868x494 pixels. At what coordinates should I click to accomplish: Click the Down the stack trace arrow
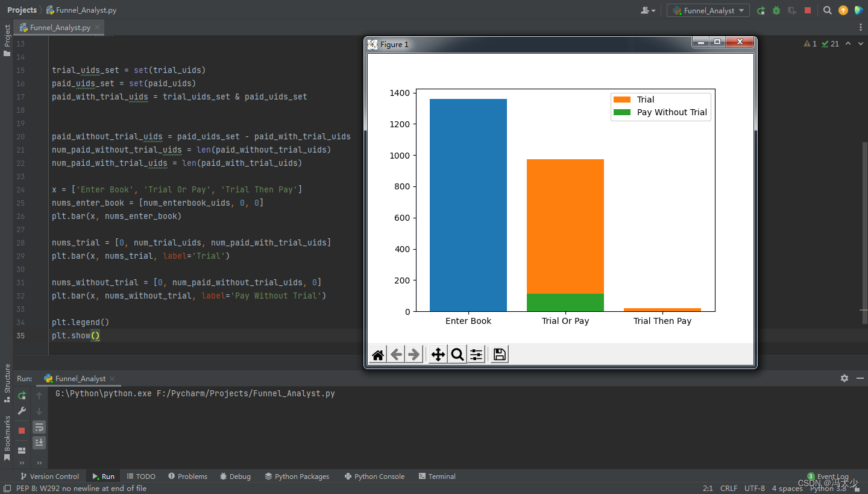click(39, 411)
